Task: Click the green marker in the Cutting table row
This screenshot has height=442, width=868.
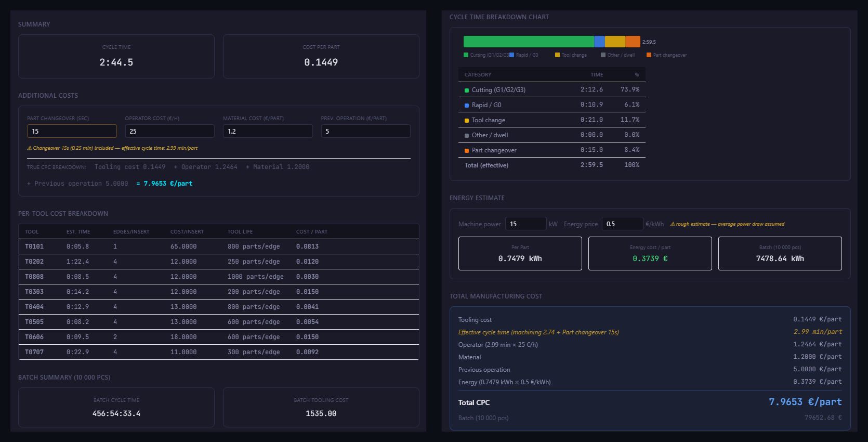Action: pos(467,90)
